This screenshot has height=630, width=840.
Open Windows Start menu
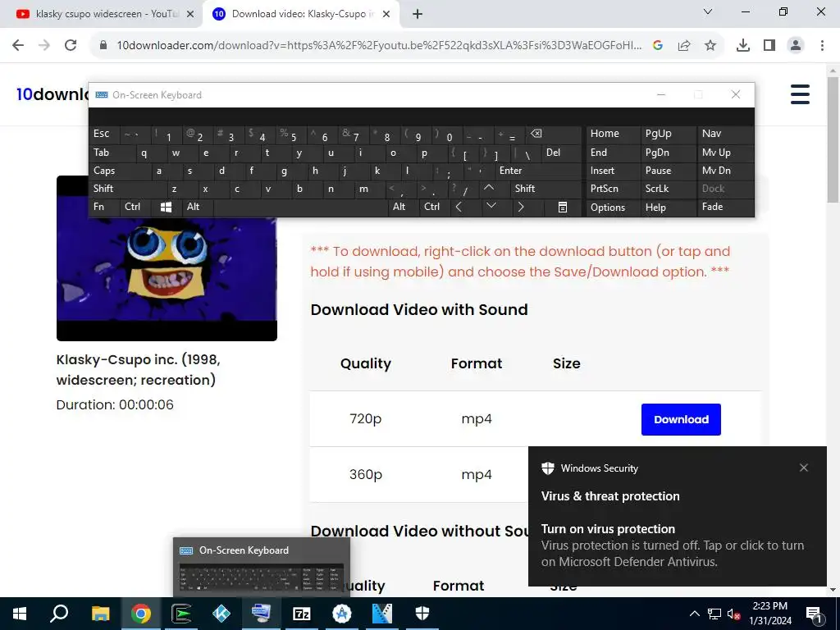coord(20,614)
